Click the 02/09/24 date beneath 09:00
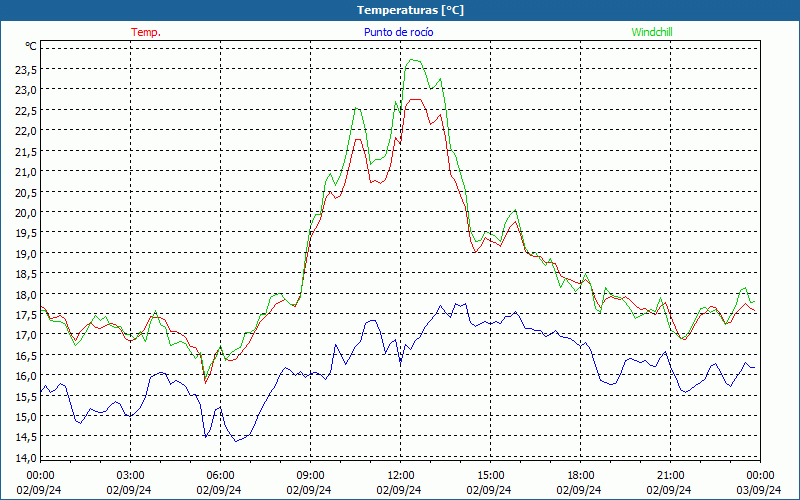The image size is (800, 500). point(309,490)
